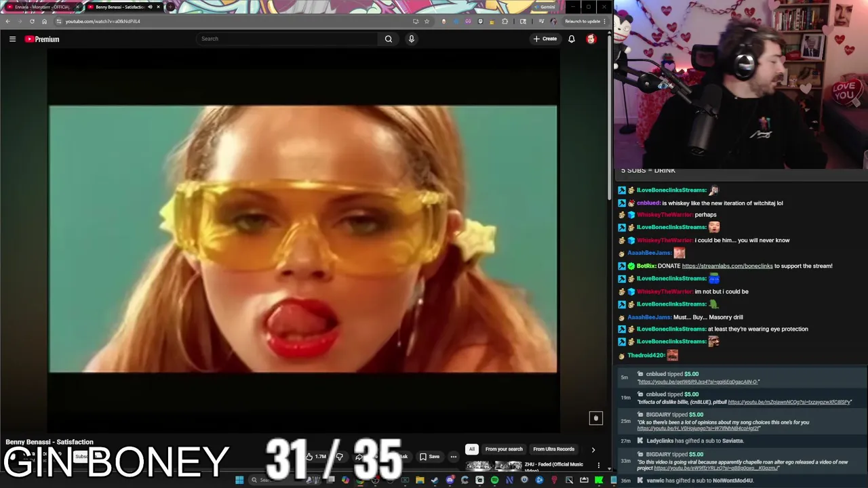Open Discord from the taskbar
This screenshot has height=488, width=868.
click(x=450, y=480)
